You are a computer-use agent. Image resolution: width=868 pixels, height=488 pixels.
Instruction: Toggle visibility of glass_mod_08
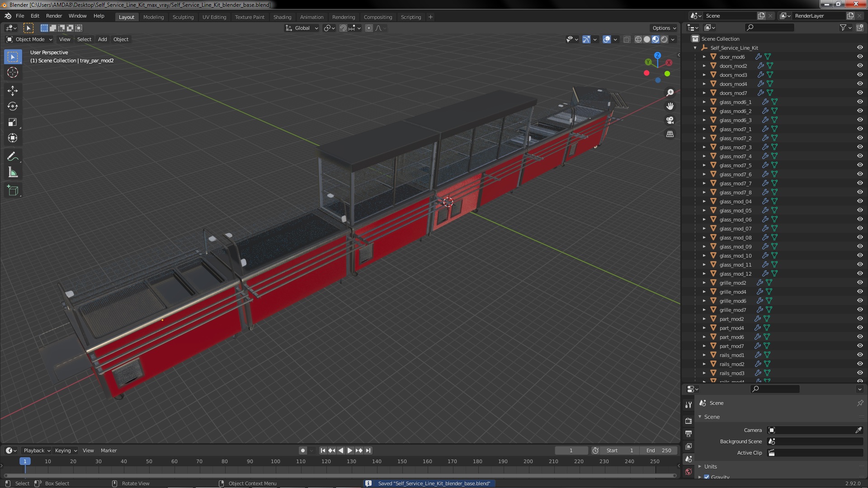pos(860,237)
